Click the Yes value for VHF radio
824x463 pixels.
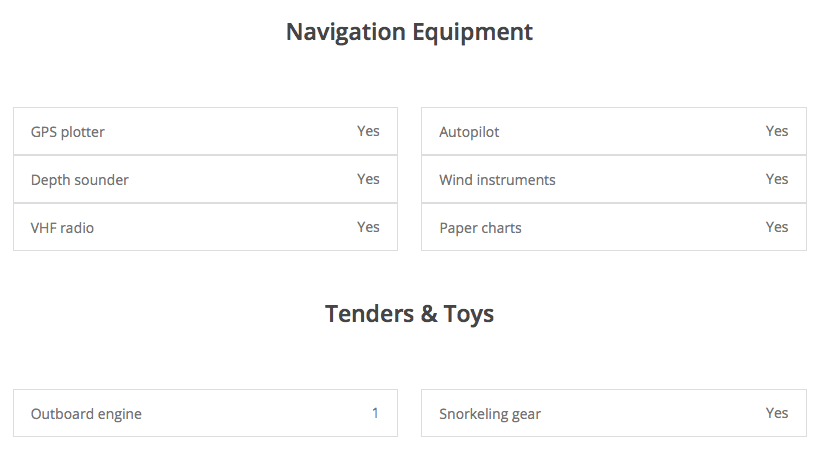pyautogui.click(x=368, y=227)
